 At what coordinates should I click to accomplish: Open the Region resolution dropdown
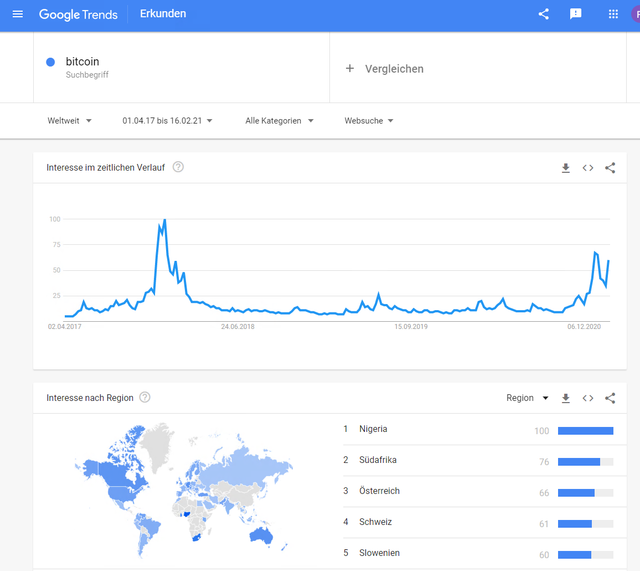[x=527, y=398]
